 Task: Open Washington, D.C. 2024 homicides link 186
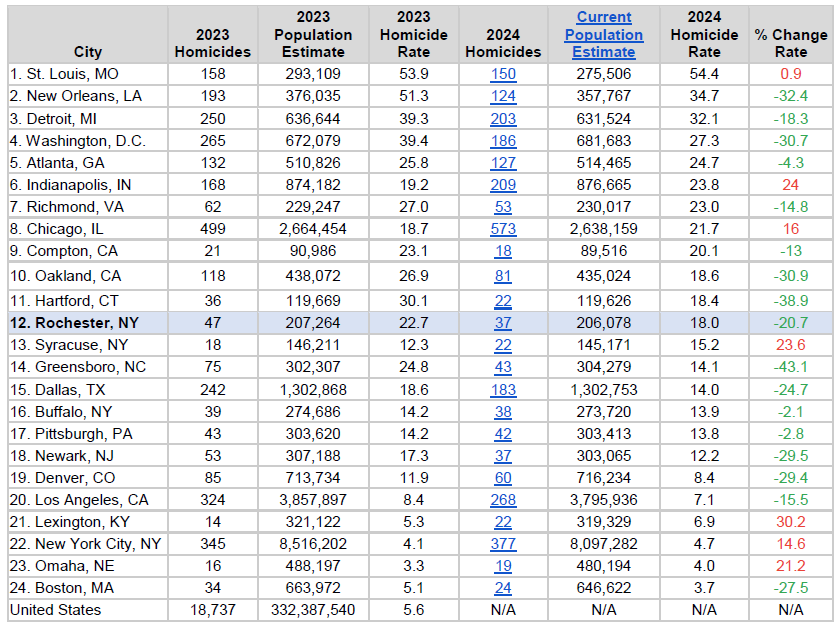click(x=503, y=141)
